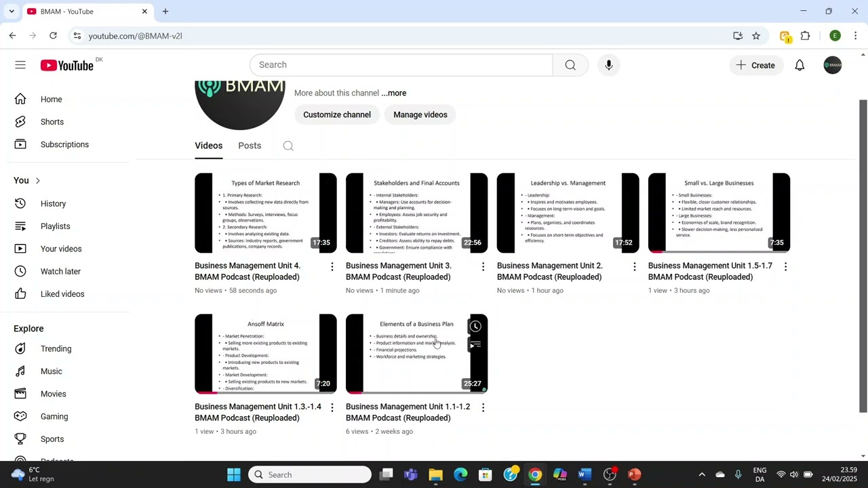
Task: Open Business Management Unit 1.5-1.7 video title
Action: [710, 271]
